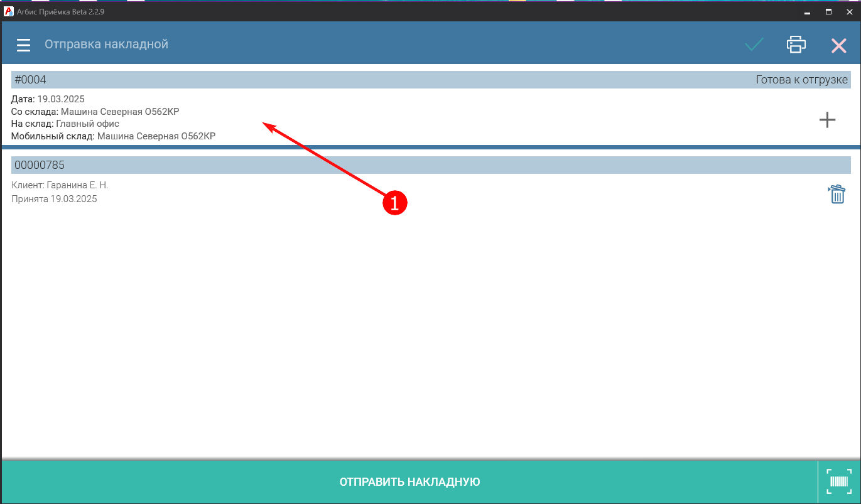Open the hamburger navigation menu
The image size is (861, 504).
coord(23,45)
